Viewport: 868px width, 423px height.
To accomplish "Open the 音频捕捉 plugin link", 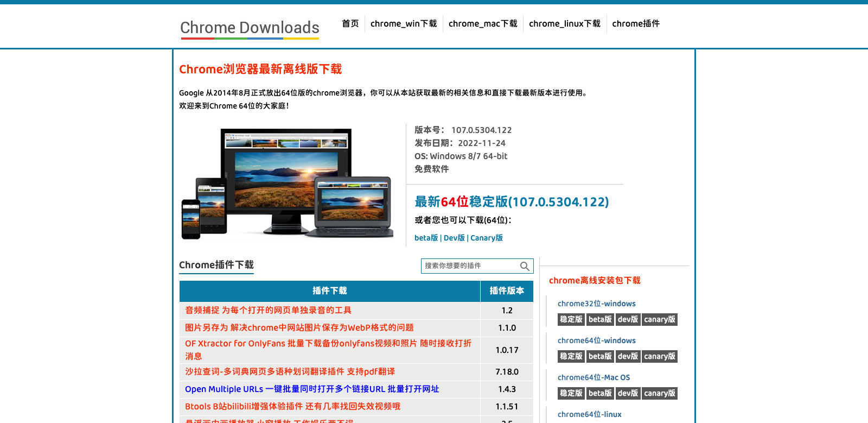I will pyautogui.click(x=268, y=311).
